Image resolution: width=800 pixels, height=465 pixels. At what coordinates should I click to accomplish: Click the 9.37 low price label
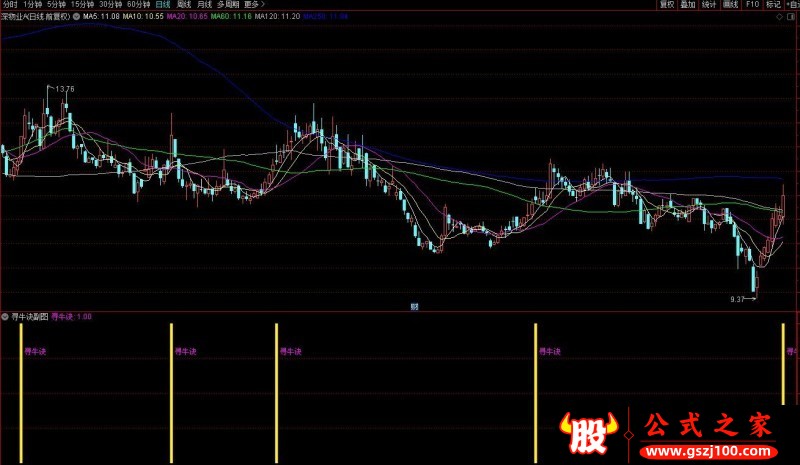[737, 299]
